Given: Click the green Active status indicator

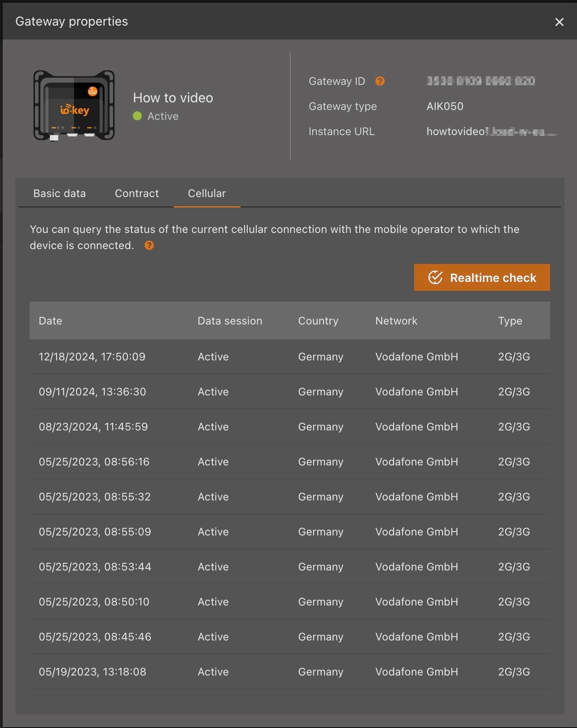Looking at the screenshot, I should pyautogui.click(x=137, y=116).
